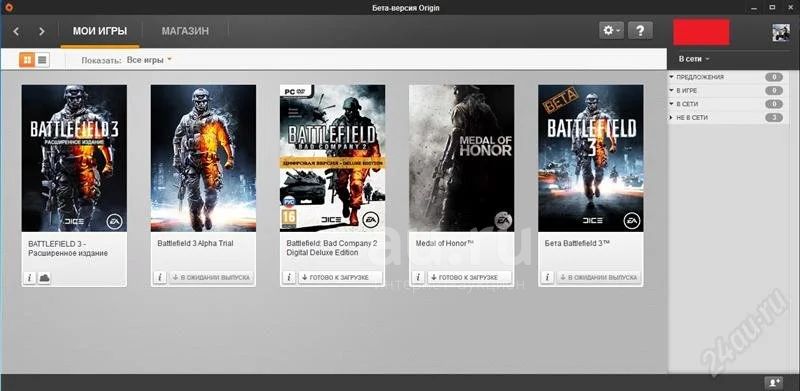Viewport: 800px width, 391px height.
Task: Open the Все игры filter dropdown
Action: [x=149, y=60]
